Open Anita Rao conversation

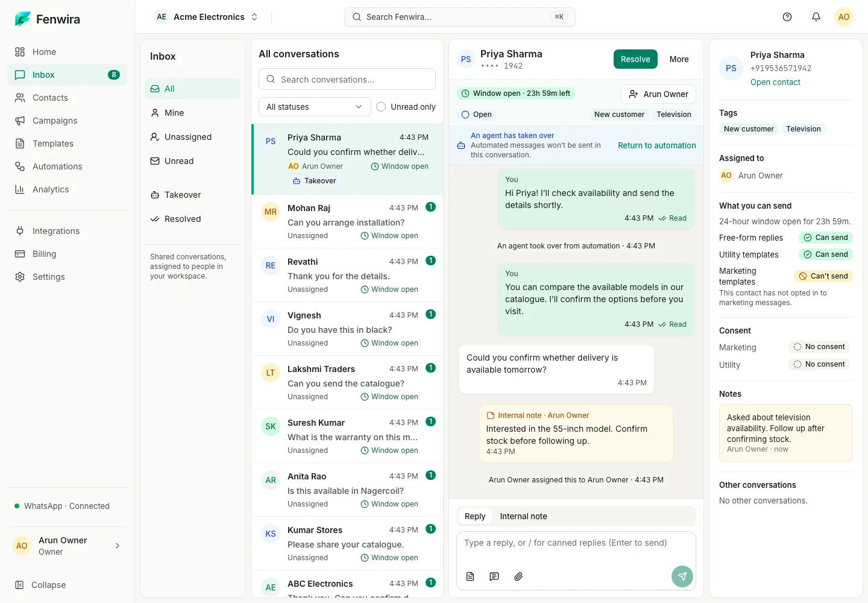pos(347,490)
